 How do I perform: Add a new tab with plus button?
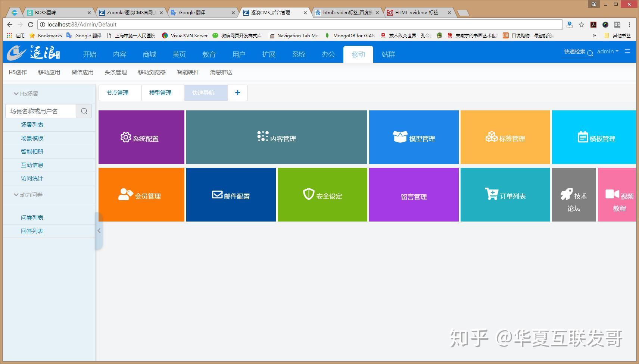(x=237, y=93)
